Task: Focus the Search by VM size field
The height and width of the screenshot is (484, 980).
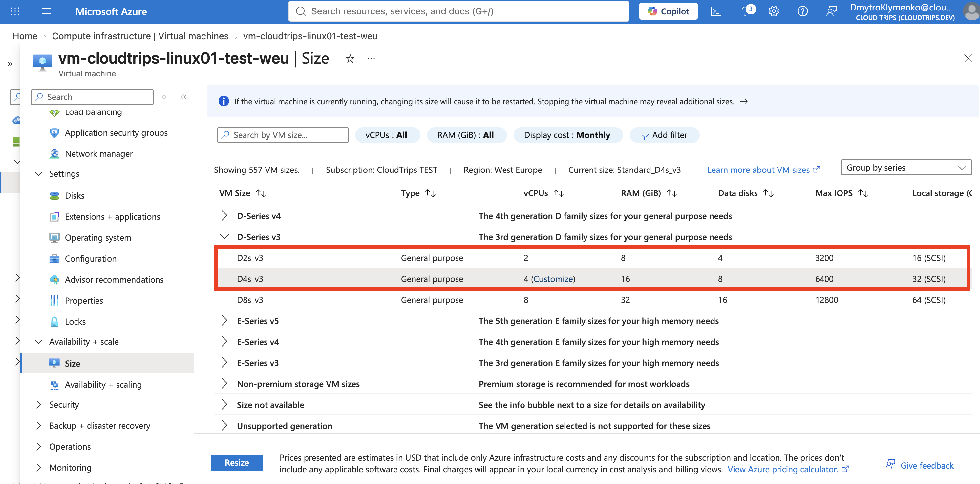Action: tap(283, 135)
